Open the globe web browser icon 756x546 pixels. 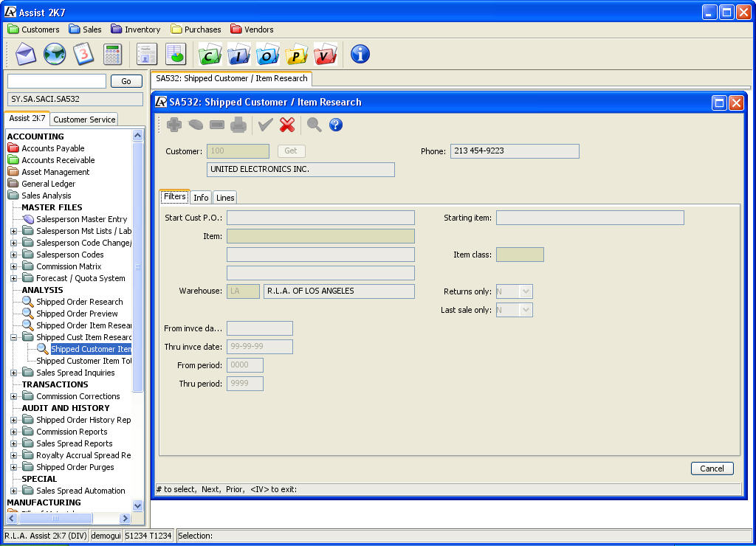click(55, 54)
